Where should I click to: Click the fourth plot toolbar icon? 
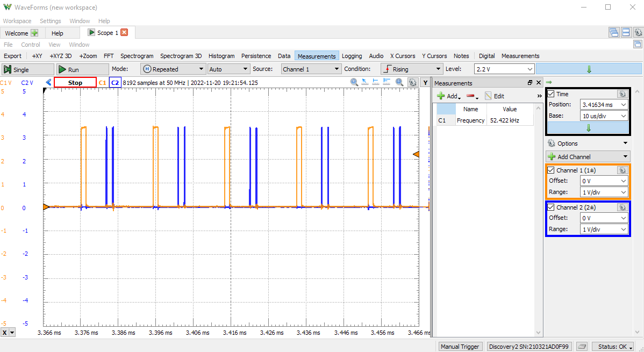pyautogui.click(x=387, y=82)
